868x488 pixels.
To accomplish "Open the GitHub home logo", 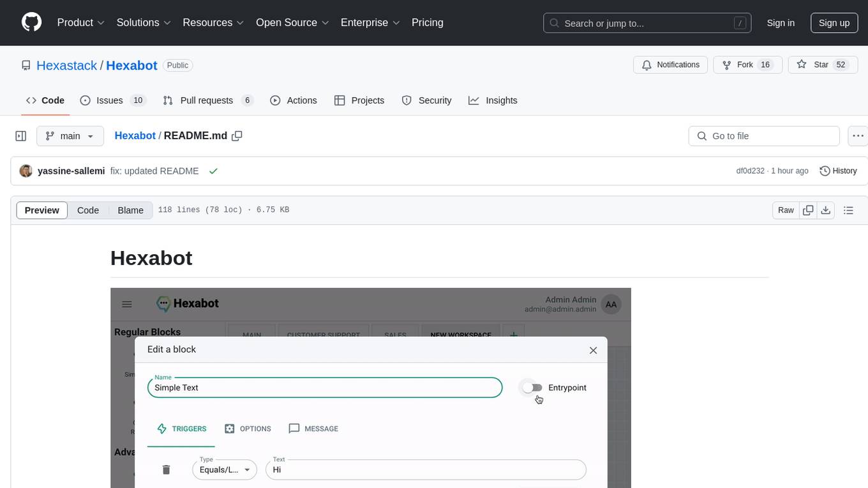I will [x=31, y=22].
